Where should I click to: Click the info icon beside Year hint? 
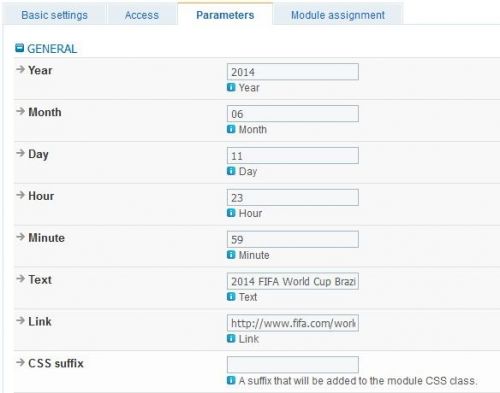231,87
